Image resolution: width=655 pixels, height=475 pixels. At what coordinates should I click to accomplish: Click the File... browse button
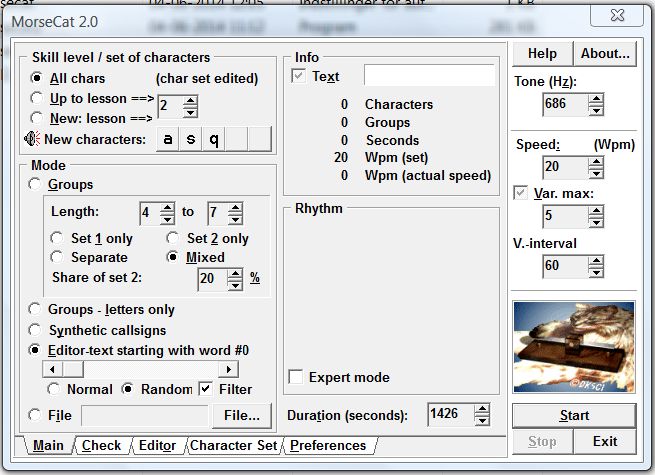pos(242,414)
